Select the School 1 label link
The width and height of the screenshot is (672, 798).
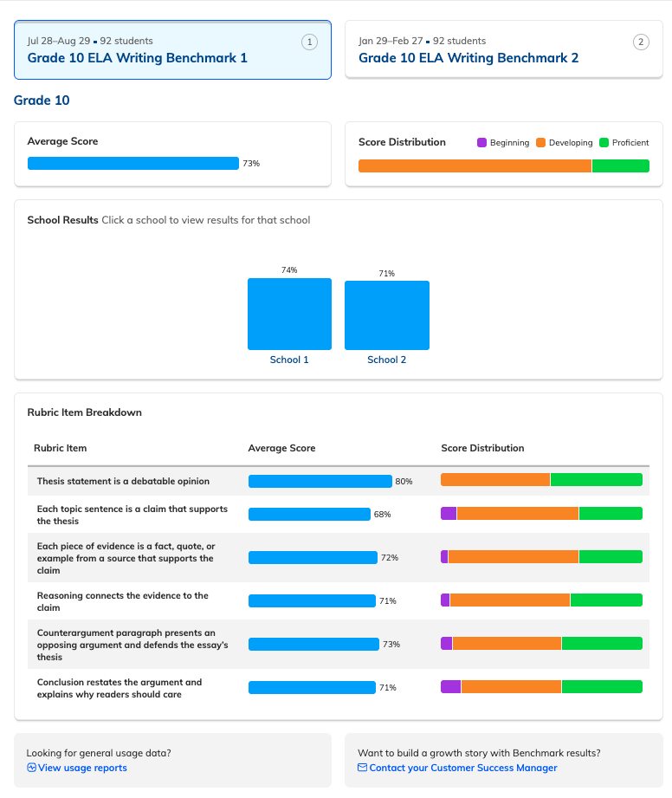pyautogui.click(x=289, y=360)
